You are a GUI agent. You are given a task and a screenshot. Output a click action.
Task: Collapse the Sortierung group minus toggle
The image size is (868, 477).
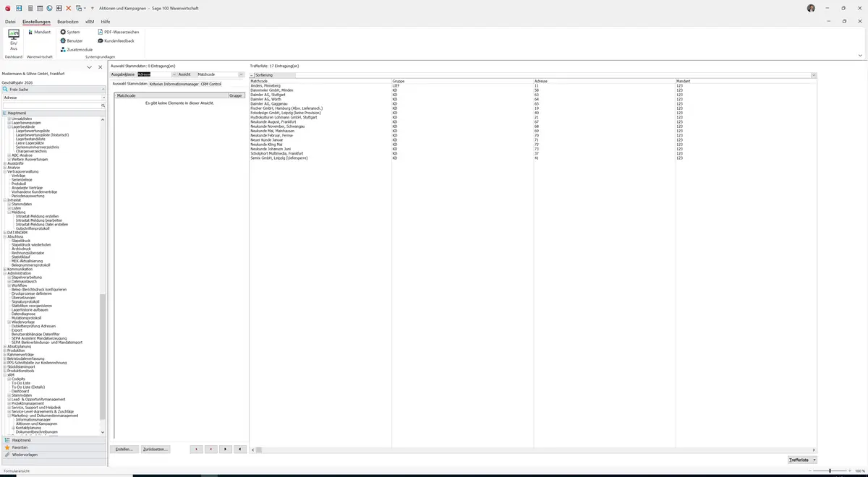tap(252, 75)
